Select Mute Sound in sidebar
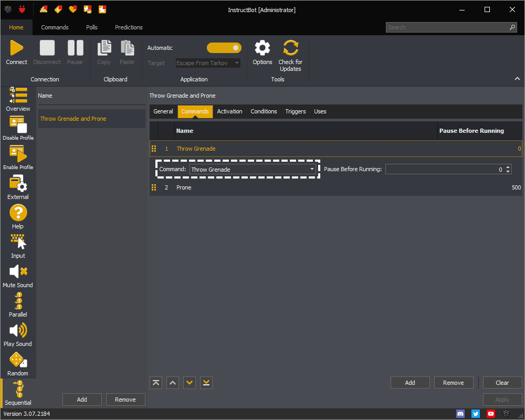The image size is (525, 420). [18, 276]
